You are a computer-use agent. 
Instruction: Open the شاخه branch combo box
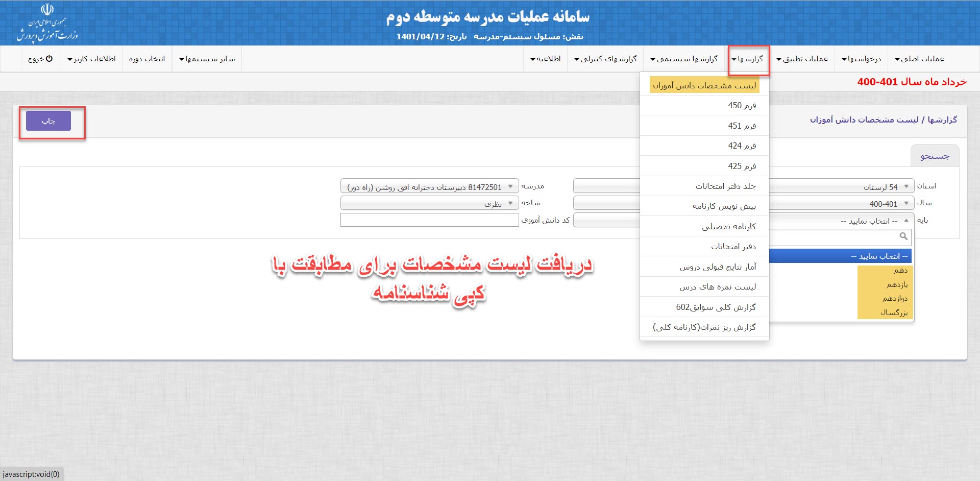click(x=429, y=204)
